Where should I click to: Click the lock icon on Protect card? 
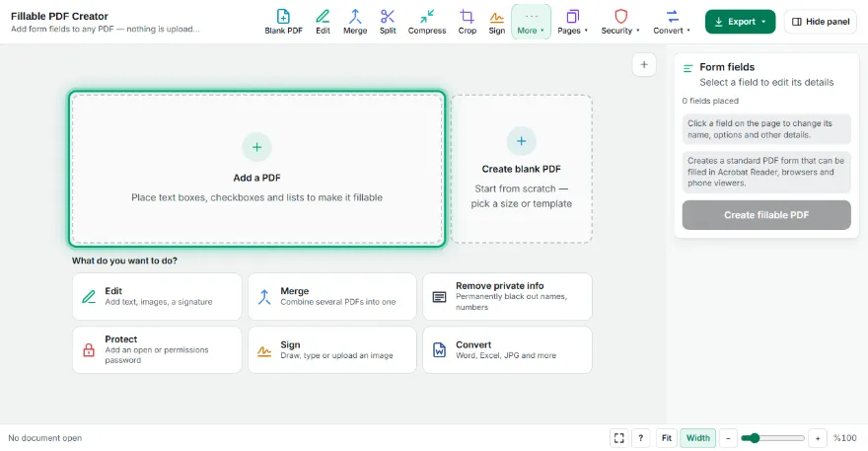[89, 350]
